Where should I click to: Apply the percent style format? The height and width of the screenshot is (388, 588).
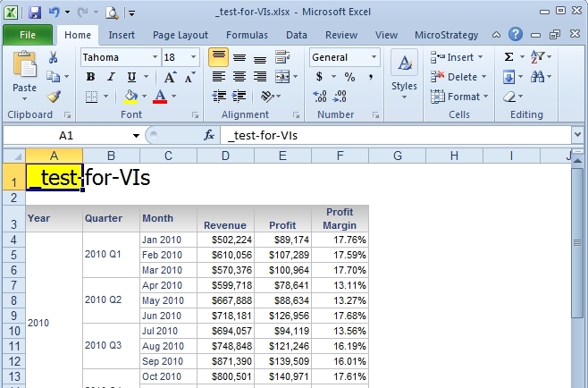point(349,77)
